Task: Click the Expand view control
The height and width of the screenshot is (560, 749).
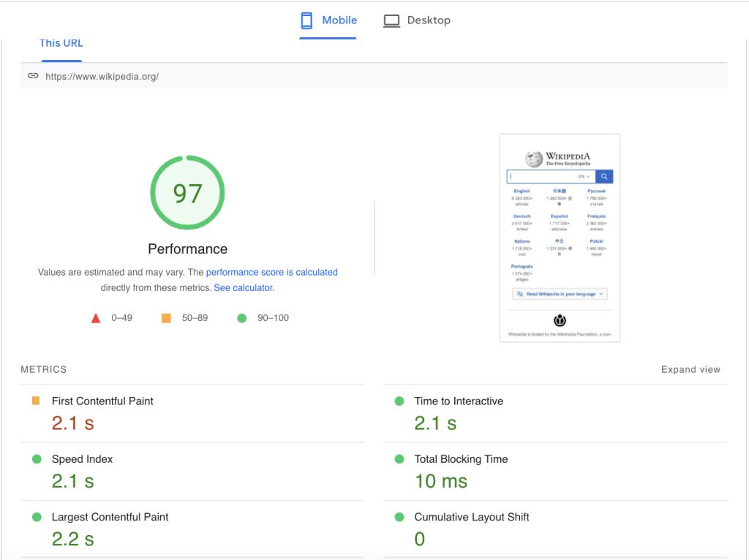Action: tap(690, 369)
